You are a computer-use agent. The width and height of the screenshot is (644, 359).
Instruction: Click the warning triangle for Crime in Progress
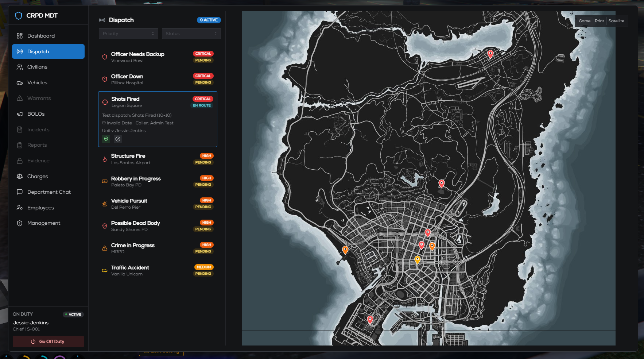point(105,248)
